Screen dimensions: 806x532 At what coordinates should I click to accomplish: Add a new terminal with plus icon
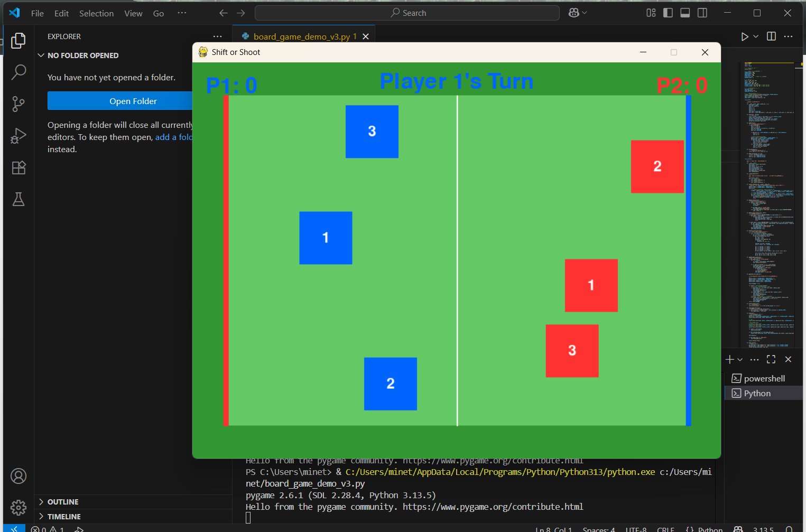[x=729, y=359]
